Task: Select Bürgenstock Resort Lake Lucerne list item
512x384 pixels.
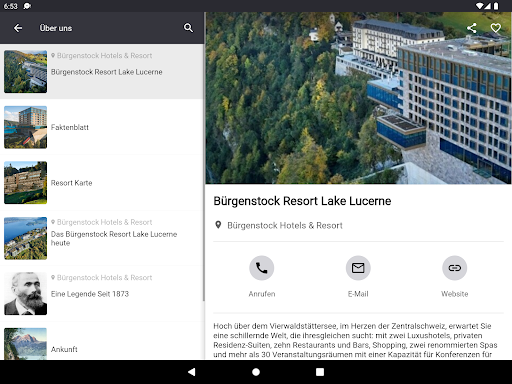Action: [x=102, y=71]
